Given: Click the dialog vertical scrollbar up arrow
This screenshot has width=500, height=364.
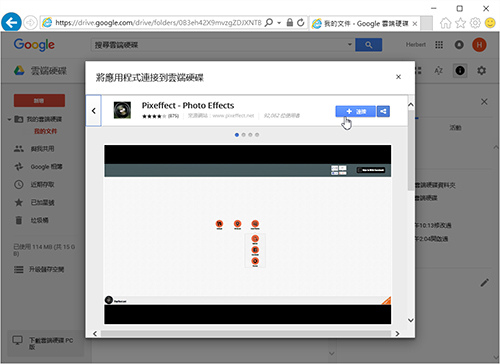Looking at the screenshot, I should 411,104.
